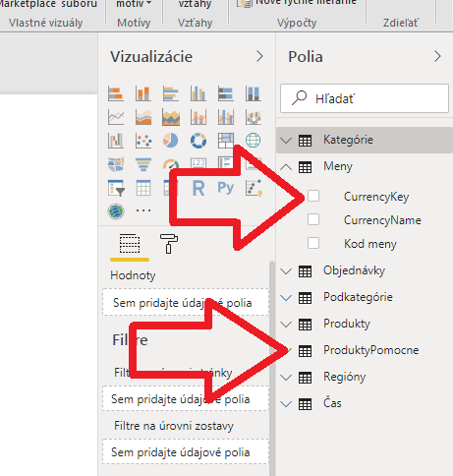
Task: Choose the scatter chart visualization icon
Action: (143, 141)
